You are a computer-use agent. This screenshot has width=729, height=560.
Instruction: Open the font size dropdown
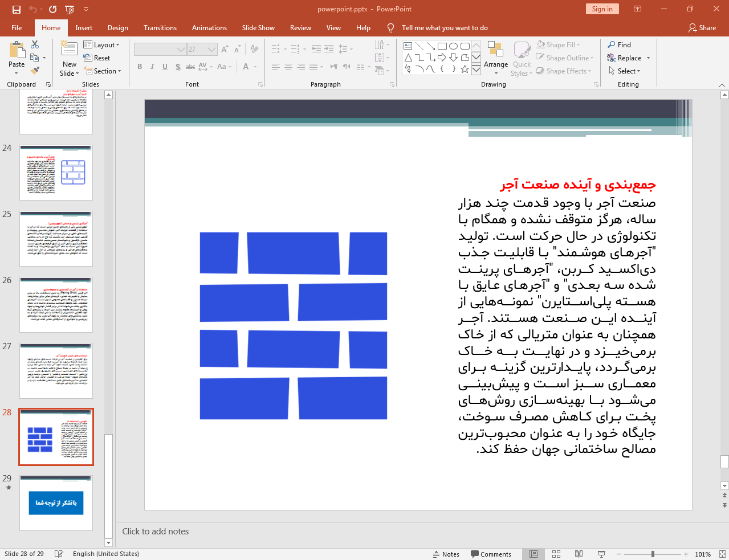pos(212,50)
